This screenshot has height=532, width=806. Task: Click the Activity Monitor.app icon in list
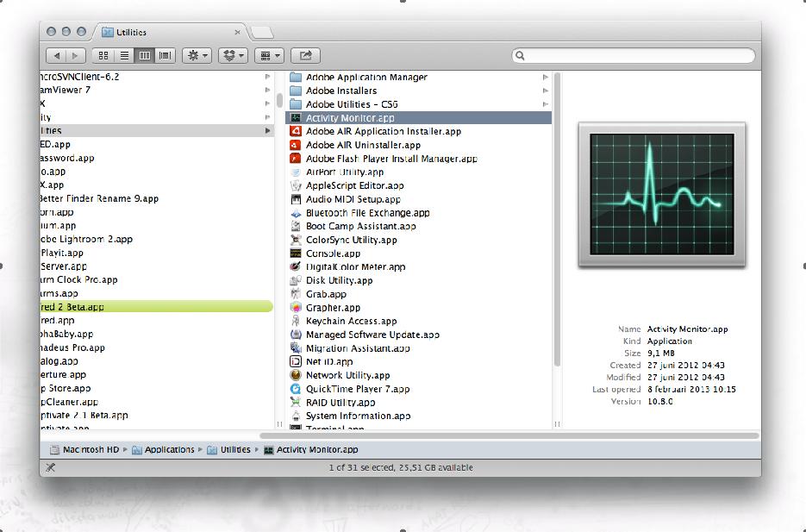[296, 118]
